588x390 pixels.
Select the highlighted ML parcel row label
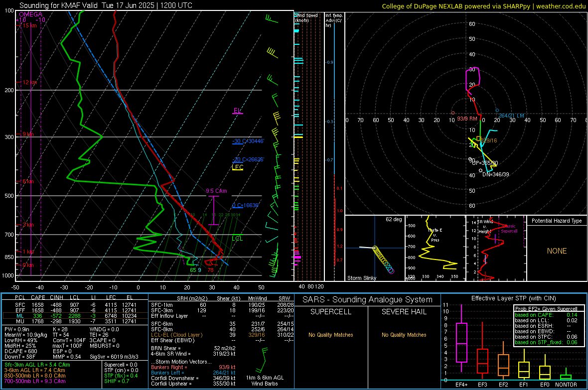coord(20,316)
